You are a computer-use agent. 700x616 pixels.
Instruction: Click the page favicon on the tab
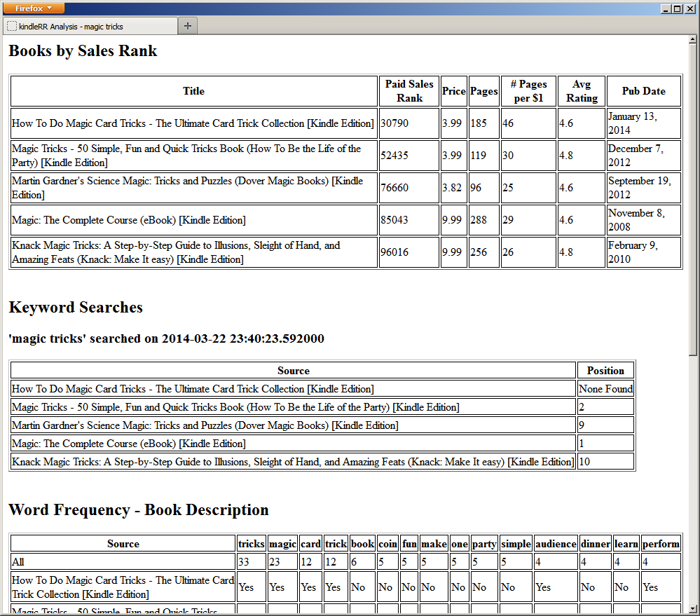click(x=12, y=27)
